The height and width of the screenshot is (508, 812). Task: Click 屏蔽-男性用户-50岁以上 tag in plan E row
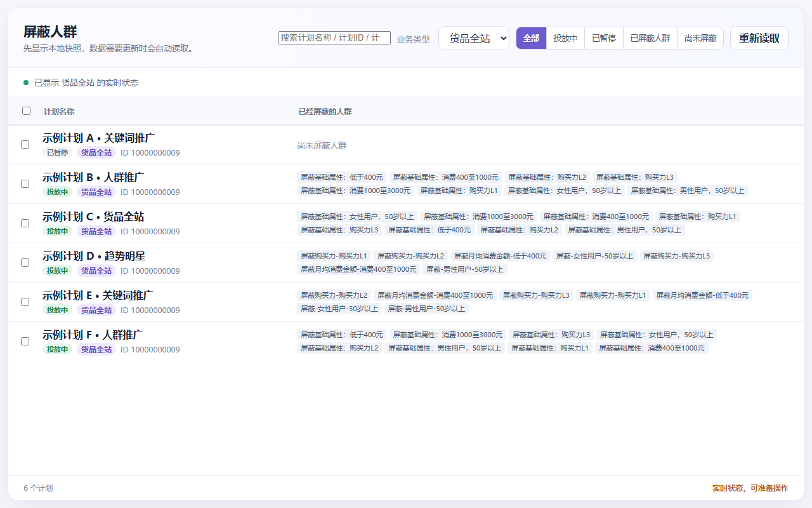[426, 309]
